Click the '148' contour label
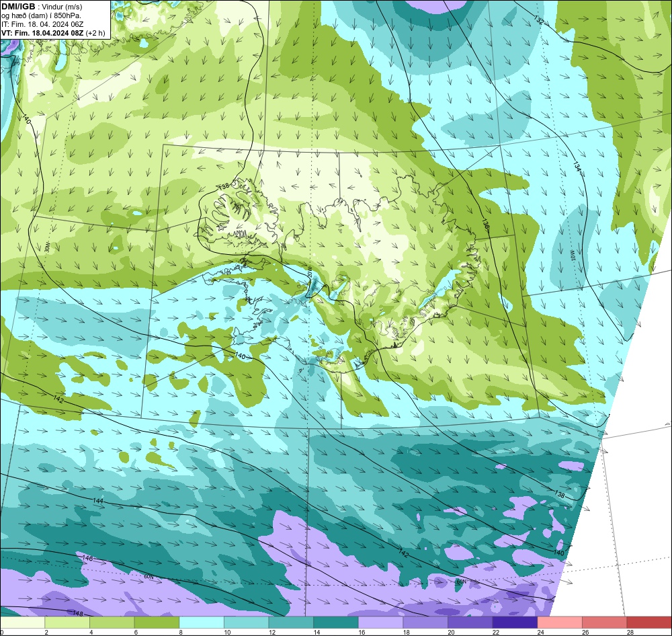The height and width of the screenshot is (636, 672). 77,614
